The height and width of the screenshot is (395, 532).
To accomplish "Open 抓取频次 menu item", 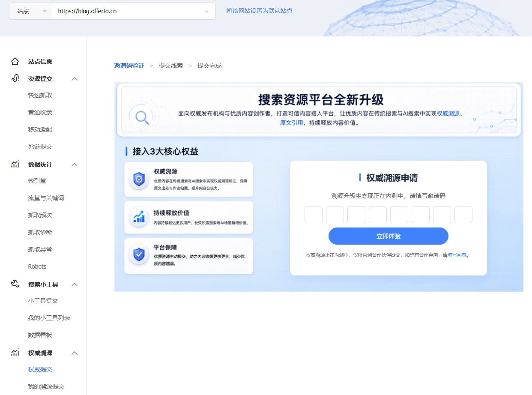I will (40, 215).
